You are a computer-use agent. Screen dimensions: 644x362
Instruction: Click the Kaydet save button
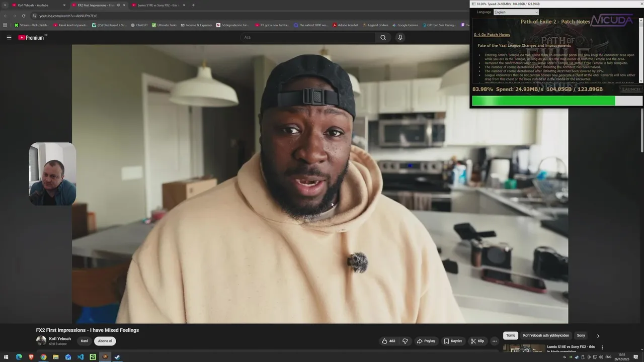(453, 341)
